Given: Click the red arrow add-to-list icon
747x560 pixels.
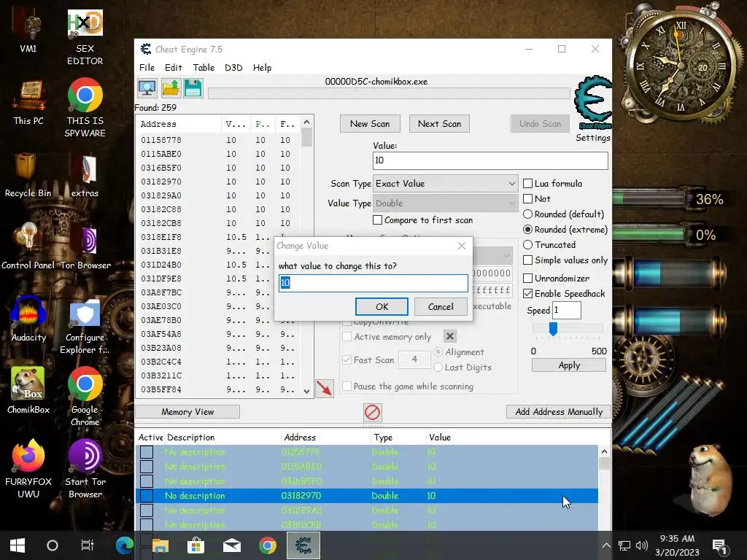Looking at the screenshot, I should click(x=325, y=388).
